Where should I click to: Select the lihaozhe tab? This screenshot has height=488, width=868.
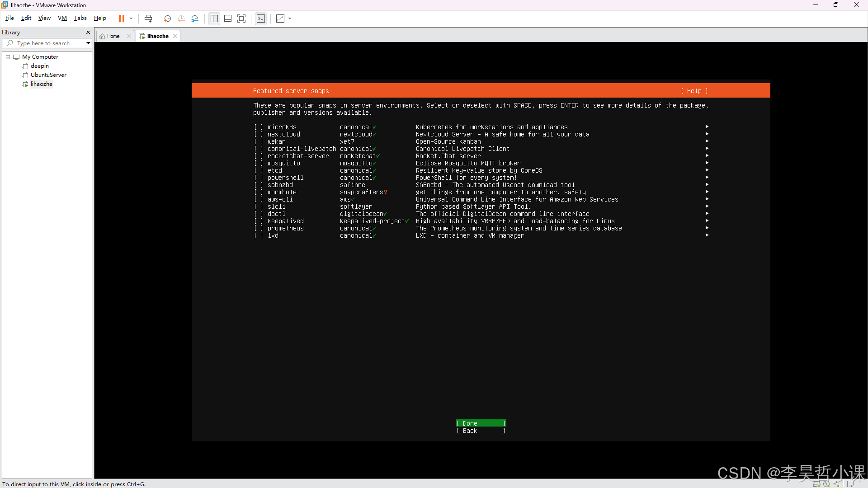click(158, 36)
